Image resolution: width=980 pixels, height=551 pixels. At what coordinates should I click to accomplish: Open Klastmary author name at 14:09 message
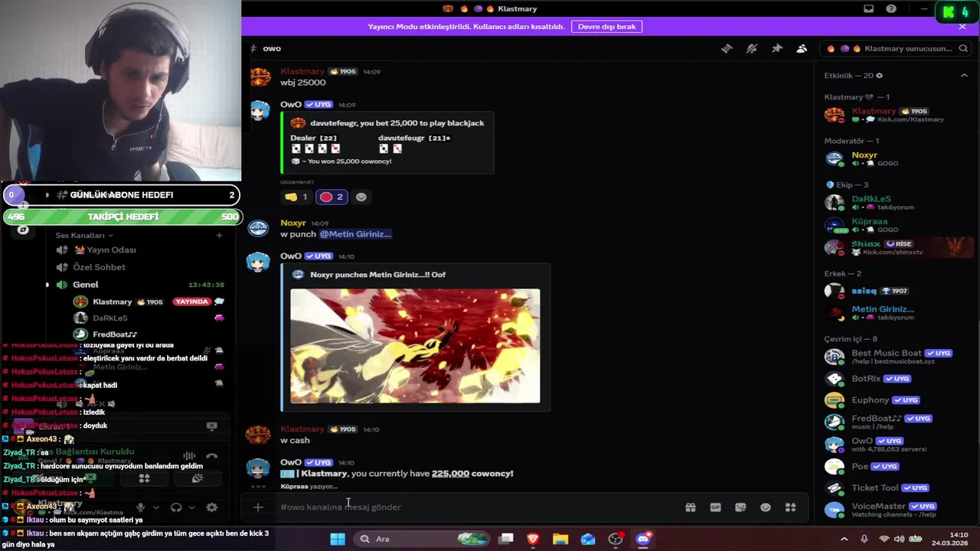point(302,71)
